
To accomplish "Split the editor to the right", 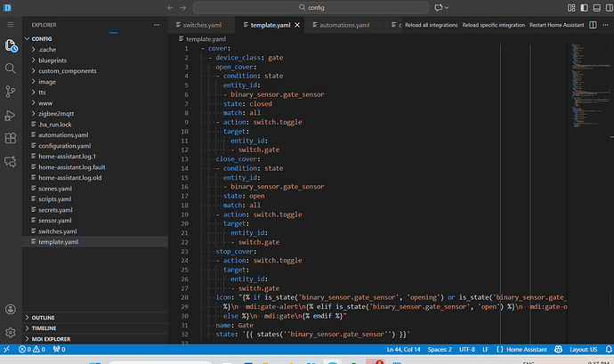I will pos(593,25).
